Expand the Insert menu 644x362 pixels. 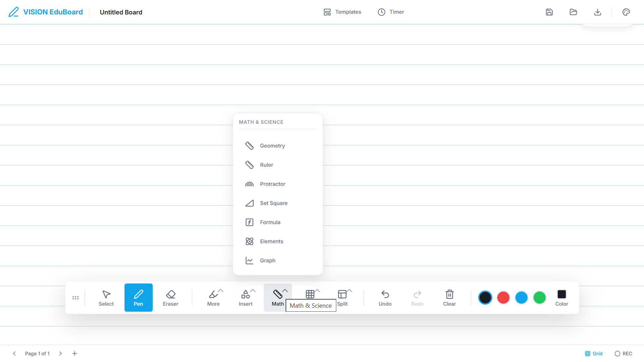tap(246, 298)
